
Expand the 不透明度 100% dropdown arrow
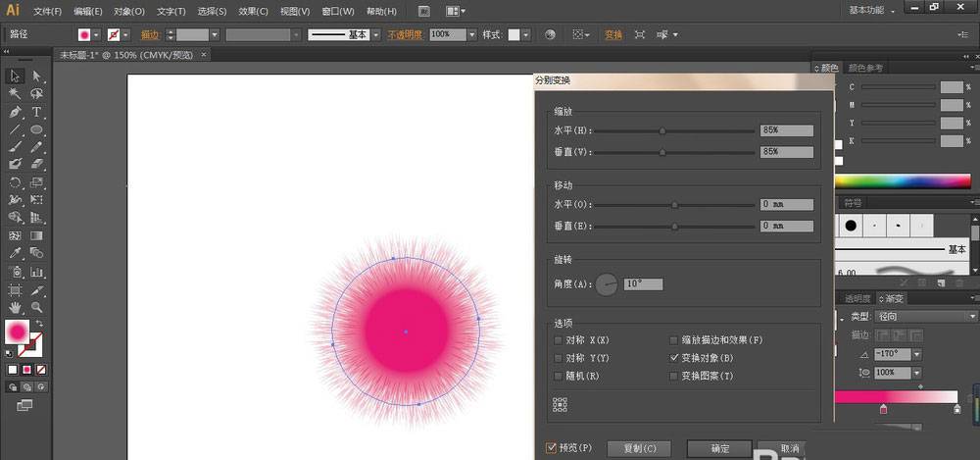(x=472, y=34)
